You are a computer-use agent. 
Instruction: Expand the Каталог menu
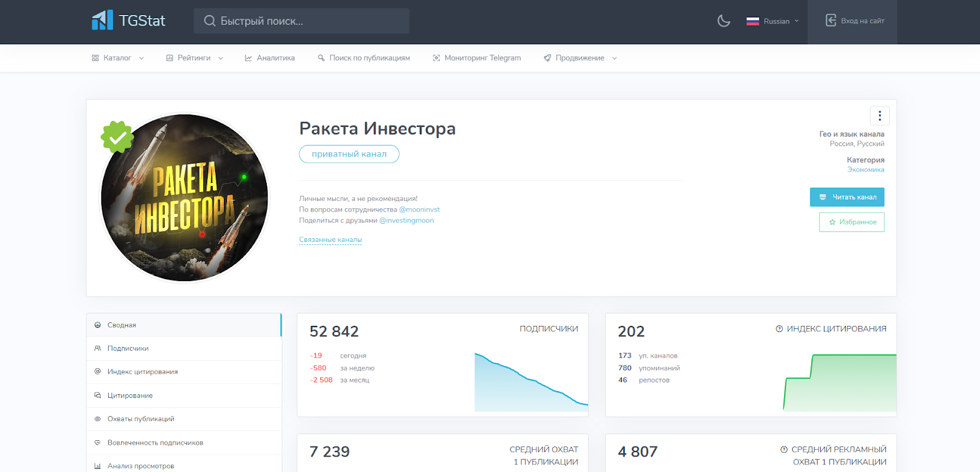pyautogui.click(x=118, y=58)
